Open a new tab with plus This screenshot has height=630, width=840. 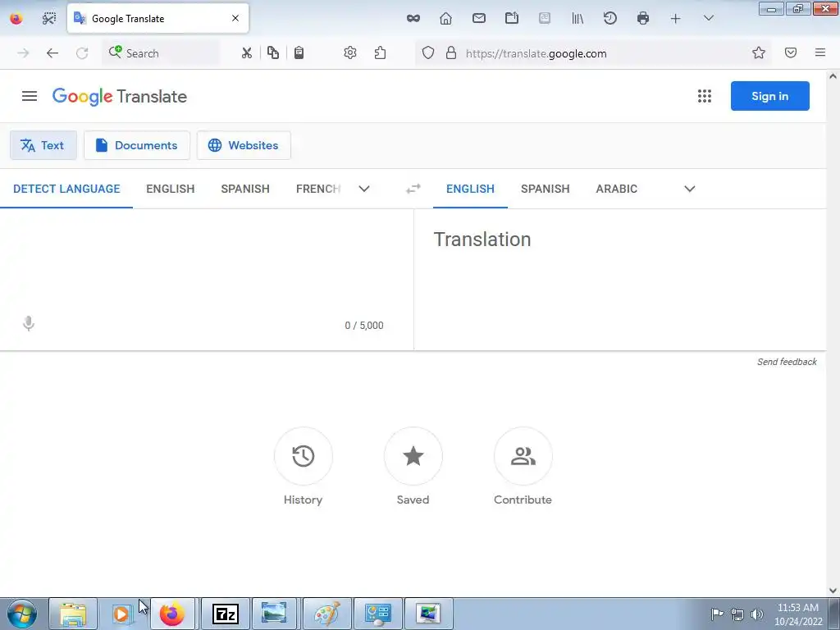coord(676,19)
